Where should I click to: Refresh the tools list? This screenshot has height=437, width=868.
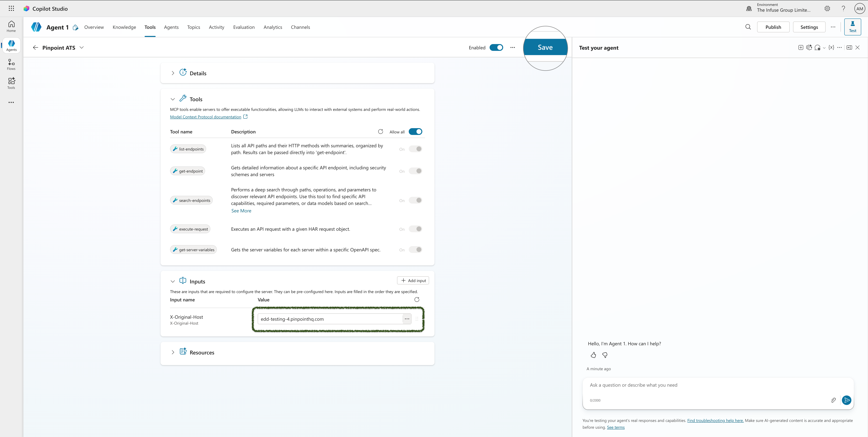[x=380, y=131]
